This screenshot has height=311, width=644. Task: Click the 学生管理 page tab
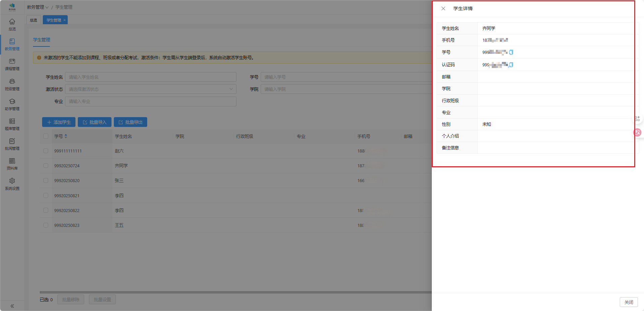click(54, 20)
